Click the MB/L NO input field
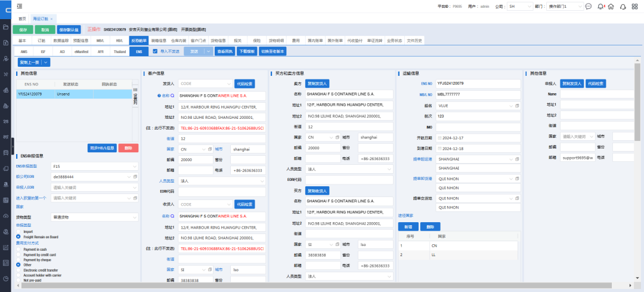 click(478, 94)
